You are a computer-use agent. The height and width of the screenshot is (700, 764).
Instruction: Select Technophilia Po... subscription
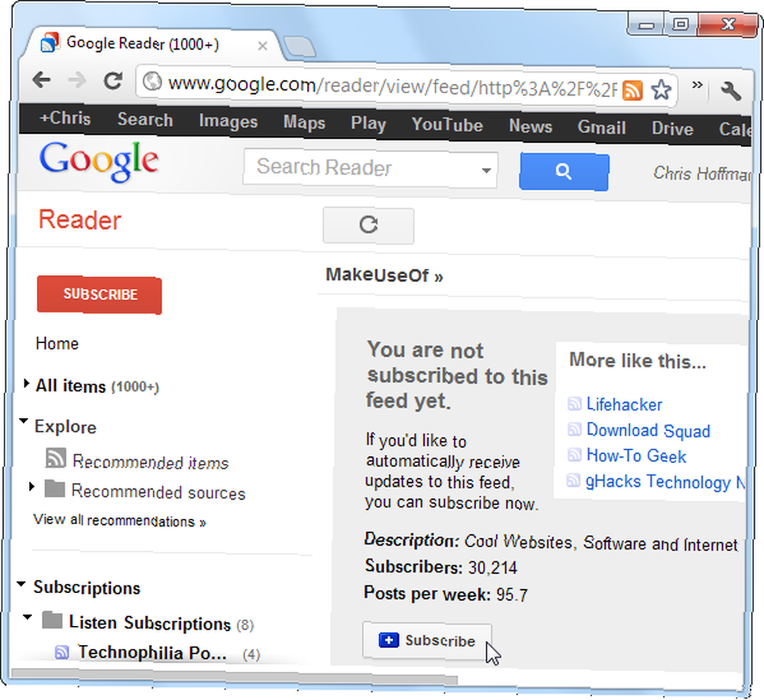pos(152,653)
